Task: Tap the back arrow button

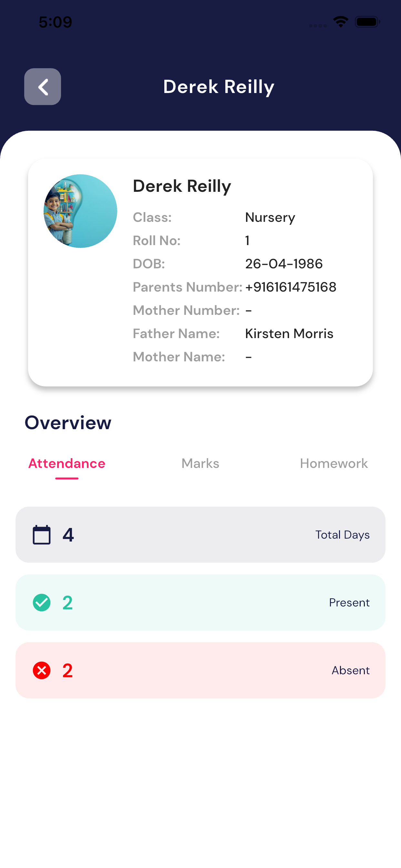Action: [x=43, y=87]
